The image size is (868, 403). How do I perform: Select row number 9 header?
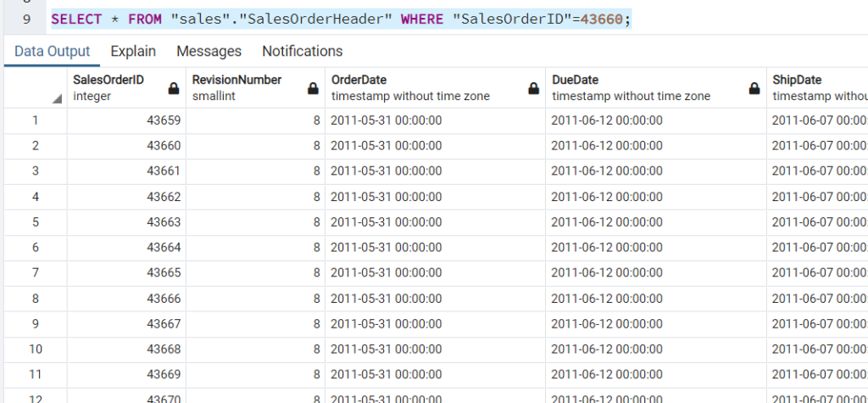[36, 324]
